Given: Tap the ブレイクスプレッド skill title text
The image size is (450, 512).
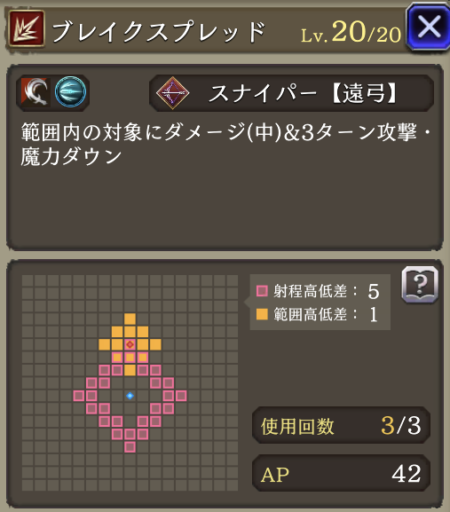Looking at the screenshot, I should tap(159, 31).
